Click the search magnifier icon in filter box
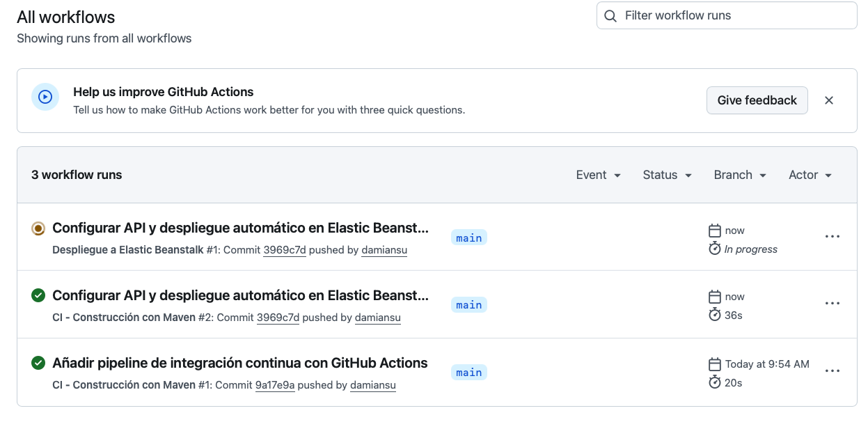 point(610,16)
